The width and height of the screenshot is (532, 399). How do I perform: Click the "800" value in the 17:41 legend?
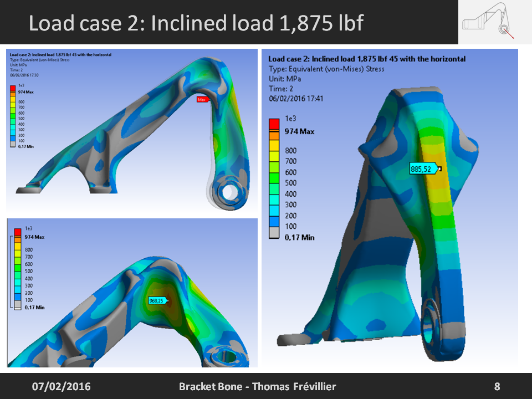[x=291, y=151]
